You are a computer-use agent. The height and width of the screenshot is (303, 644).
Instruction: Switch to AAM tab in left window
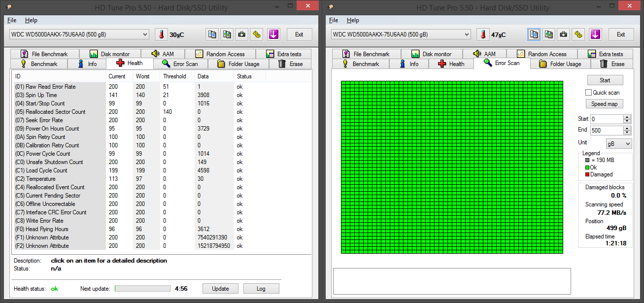tap(162, 54)
